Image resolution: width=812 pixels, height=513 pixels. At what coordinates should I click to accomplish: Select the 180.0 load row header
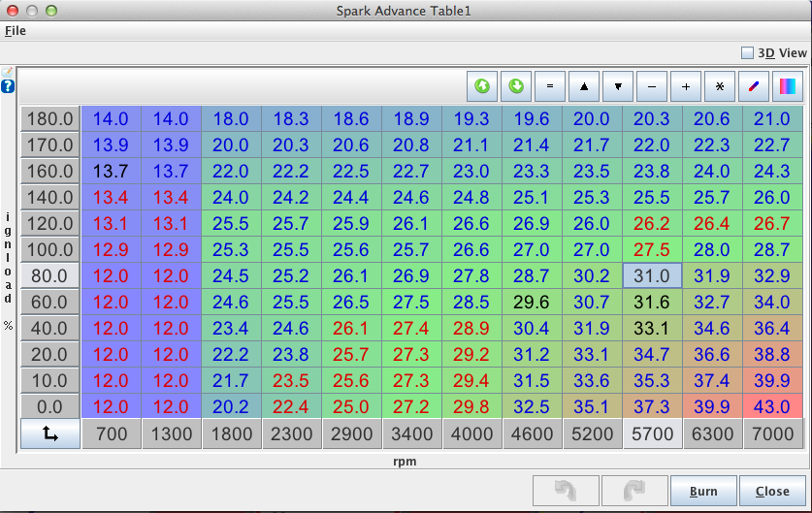[x=50, y=119]
